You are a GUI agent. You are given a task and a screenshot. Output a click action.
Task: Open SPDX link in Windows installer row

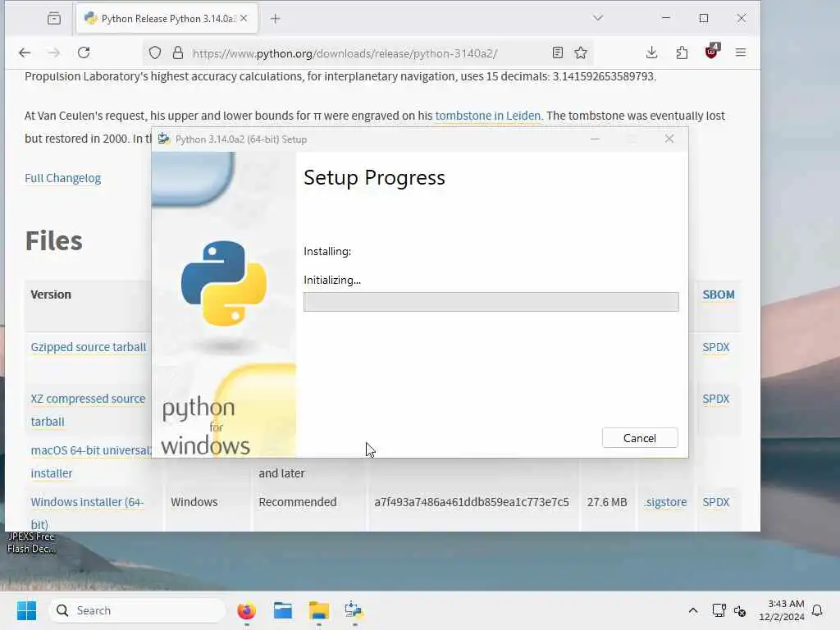coord(716,502)
